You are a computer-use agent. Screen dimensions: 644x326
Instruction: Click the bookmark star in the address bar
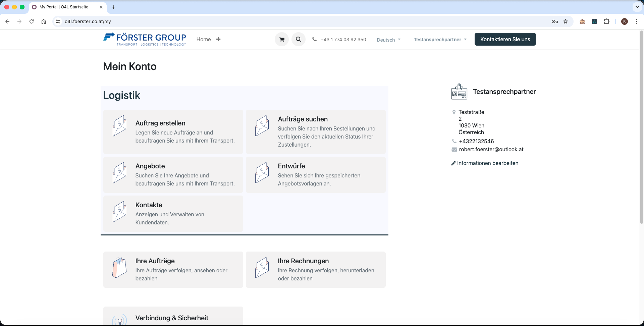click(566, 21)
